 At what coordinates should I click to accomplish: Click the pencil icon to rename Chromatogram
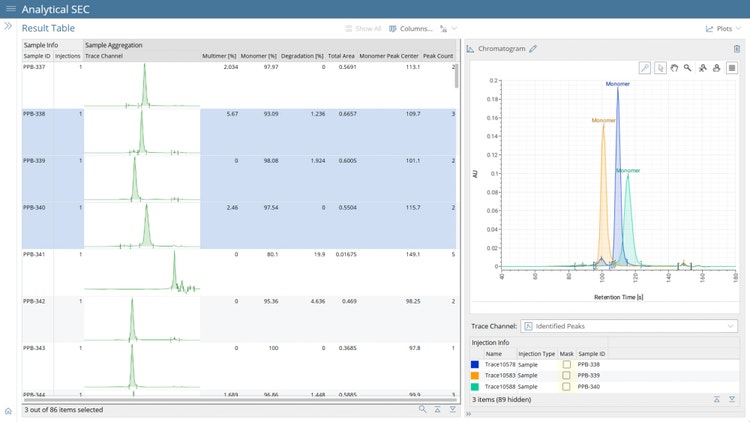[533, 48]
